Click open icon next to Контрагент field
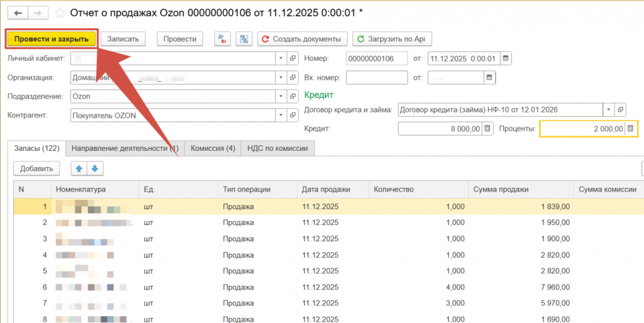This screenshot has height=323, width=644. click(x=292, y=116)
